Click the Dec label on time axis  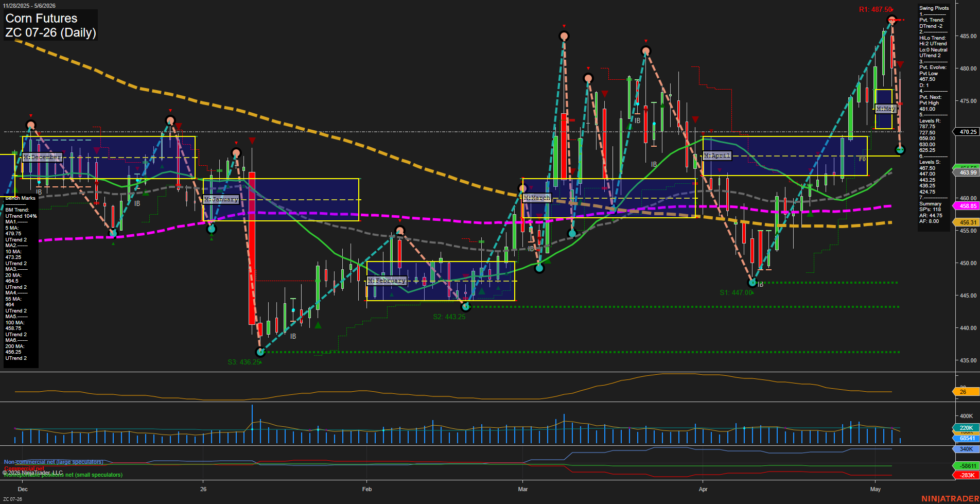pos(23,489)
